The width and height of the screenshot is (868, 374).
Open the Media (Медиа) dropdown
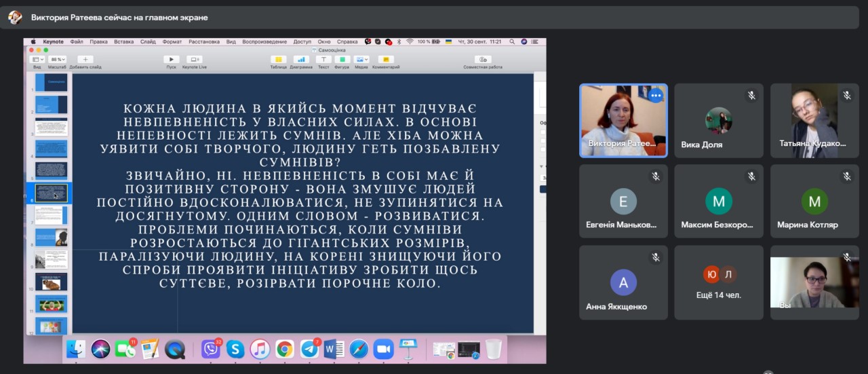pos(361,60)
